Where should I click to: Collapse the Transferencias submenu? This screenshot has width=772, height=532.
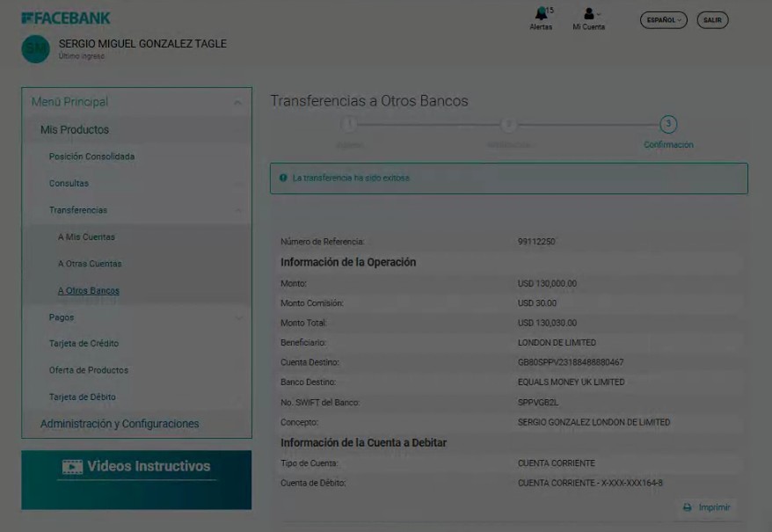click(x=238, y=211)
